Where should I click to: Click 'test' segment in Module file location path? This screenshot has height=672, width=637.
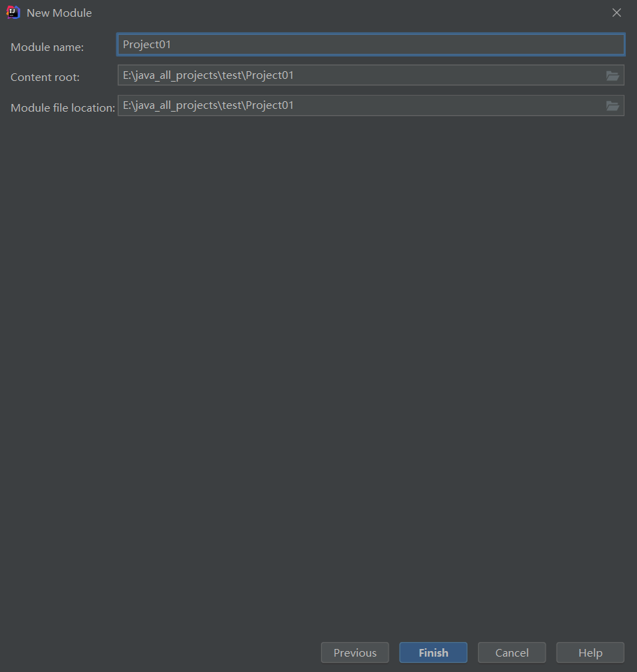232,106
